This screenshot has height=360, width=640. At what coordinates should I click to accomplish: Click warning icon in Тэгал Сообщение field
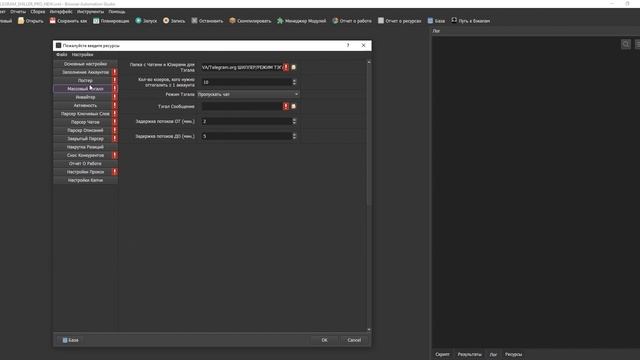[x=286, y=107]
